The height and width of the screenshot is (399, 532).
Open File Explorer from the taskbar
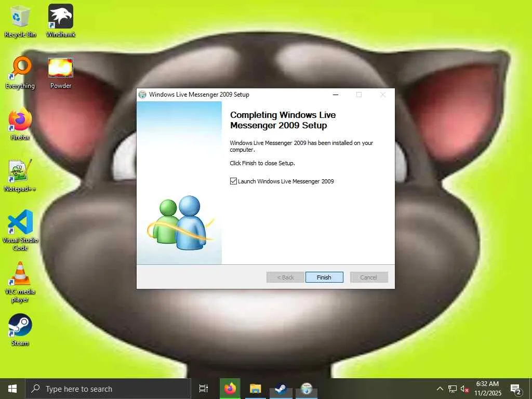click(256, 389)
